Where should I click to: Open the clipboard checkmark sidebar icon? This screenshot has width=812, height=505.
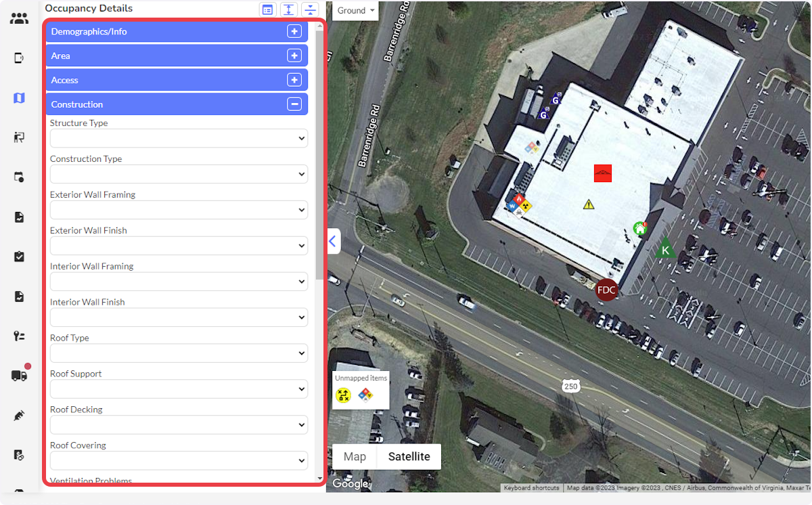point(19,257)
